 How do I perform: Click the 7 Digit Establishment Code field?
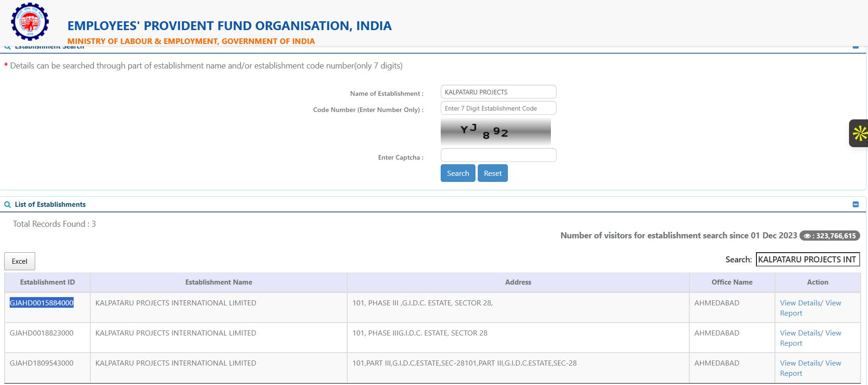(498, 108)
